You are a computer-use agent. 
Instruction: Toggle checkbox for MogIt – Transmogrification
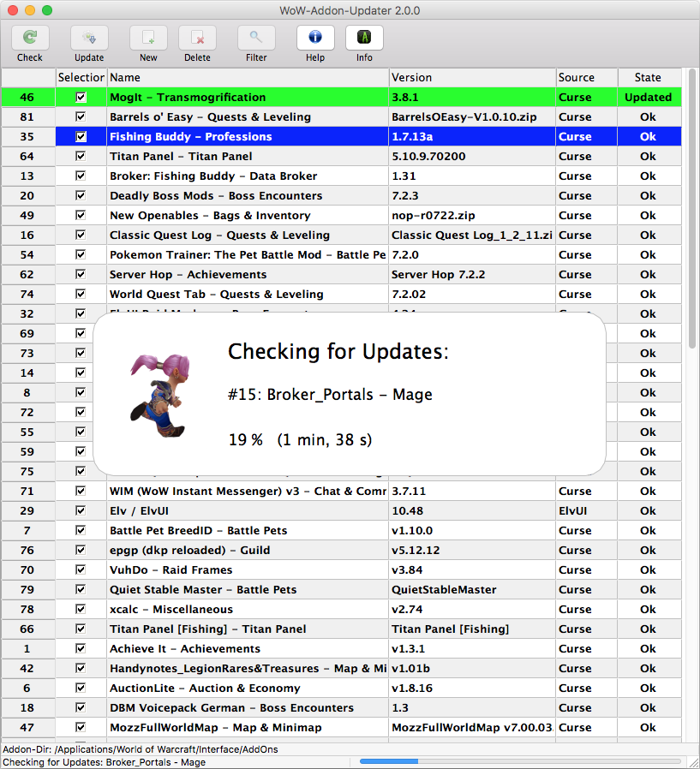tap(81, 97)
